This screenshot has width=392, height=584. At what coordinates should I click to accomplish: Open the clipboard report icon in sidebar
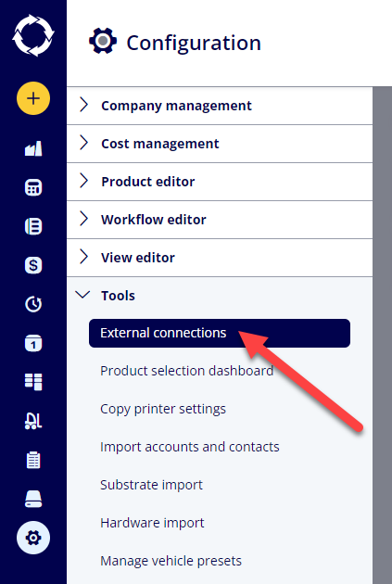pyautogui.click(x=33, y=460)
